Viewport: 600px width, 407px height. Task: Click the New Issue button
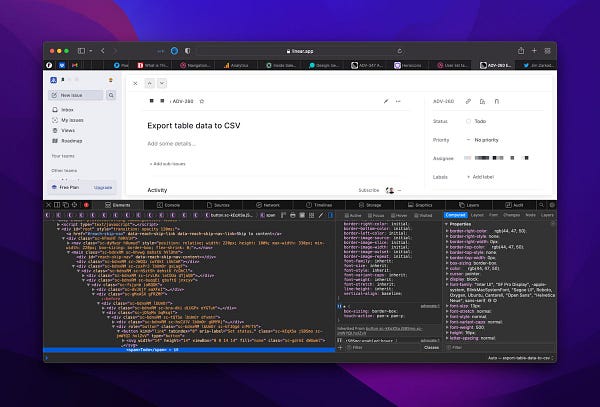76,95
